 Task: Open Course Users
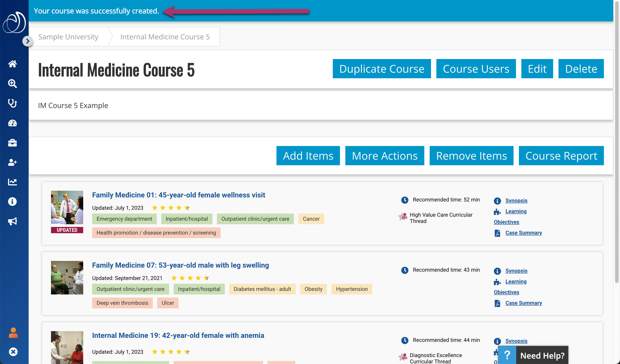476,69
